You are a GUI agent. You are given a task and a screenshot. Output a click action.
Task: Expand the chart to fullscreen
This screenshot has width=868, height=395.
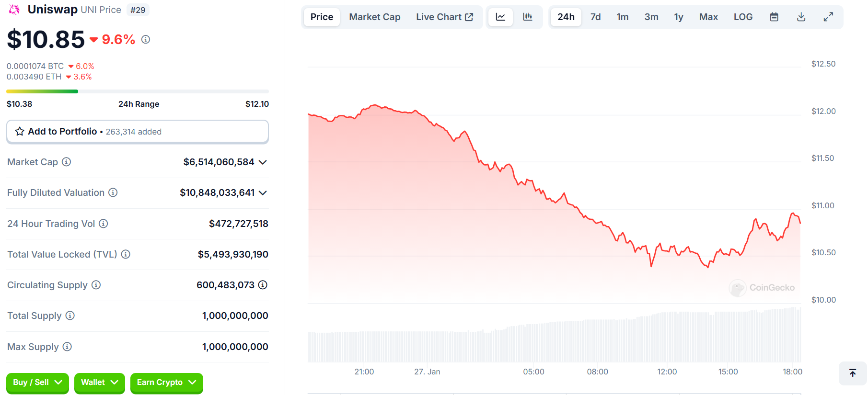click(828, 17)
